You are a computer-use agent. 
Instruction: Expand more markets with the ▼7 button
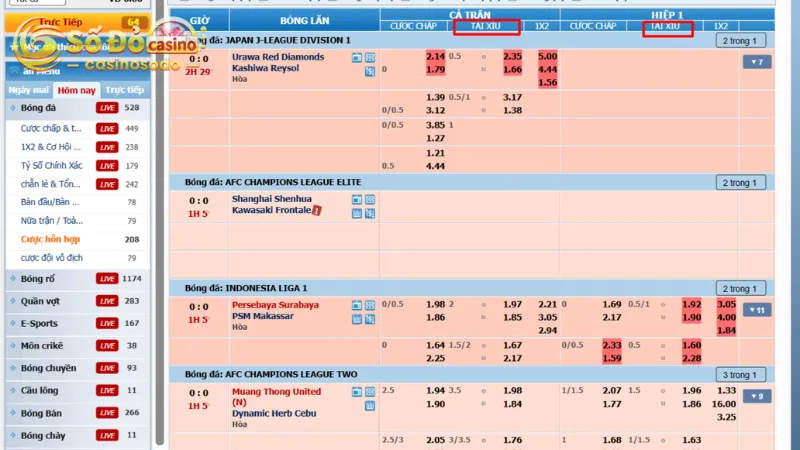tap(757, 62)
